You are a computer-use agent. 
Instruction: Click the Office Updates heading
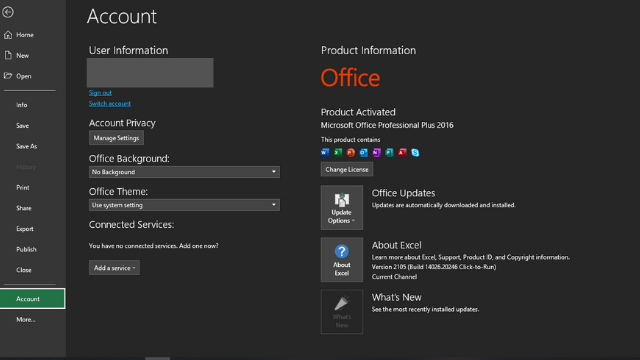[403, 193]
